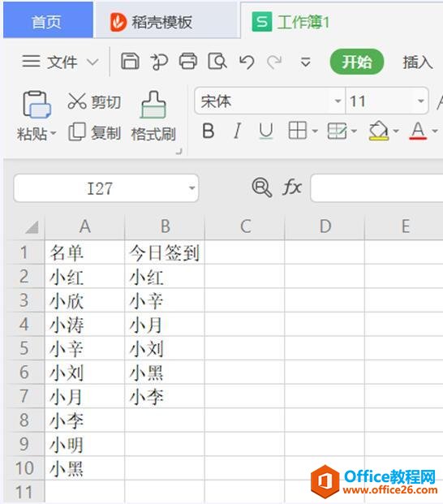This screenshot has width=443, height=504.
Task: Open the font name dropdown (宋体)
Action: pos(338,101)
